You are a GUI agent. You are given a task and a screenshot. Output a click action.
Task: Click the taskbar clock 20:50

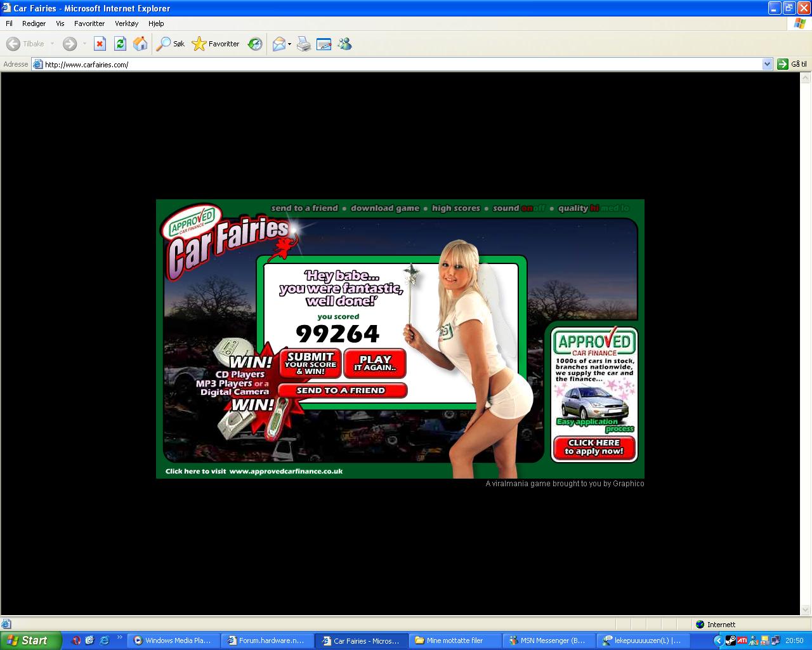pos(794,640)
